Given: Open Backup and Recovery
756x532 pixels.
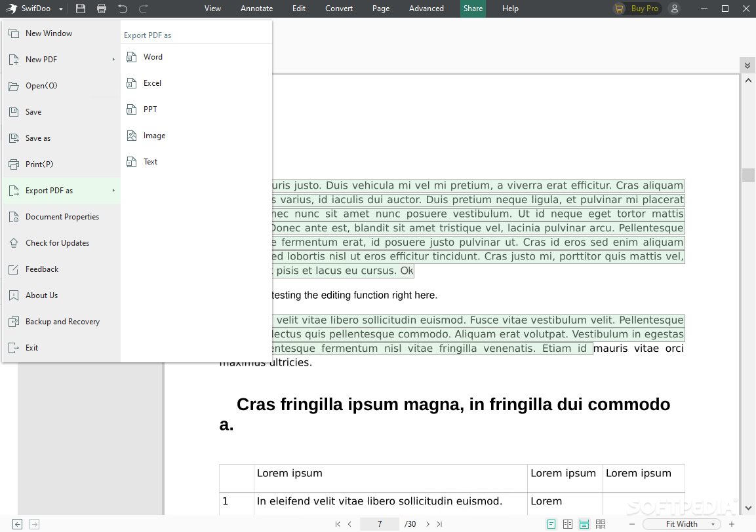Looking at the screenshot, I should coord(61,322).
